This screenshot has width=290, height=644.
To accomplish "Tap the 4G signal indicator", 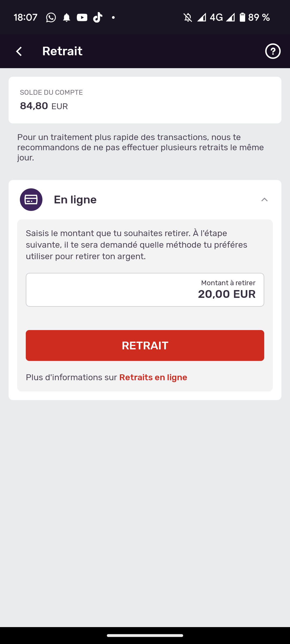I will (x=216, y=17).
